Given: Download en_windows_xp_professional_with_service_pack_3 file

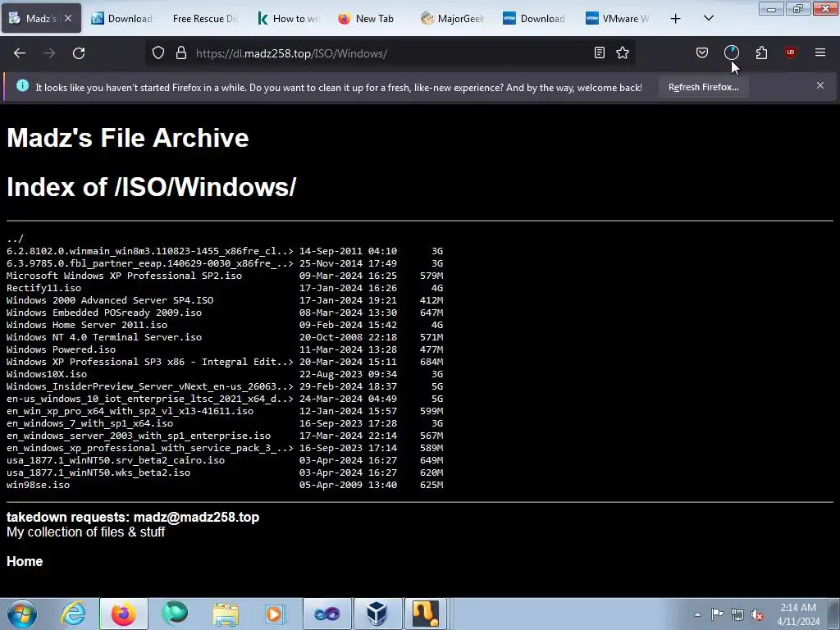Looking at the screenshot, I should tap(150, 449).
